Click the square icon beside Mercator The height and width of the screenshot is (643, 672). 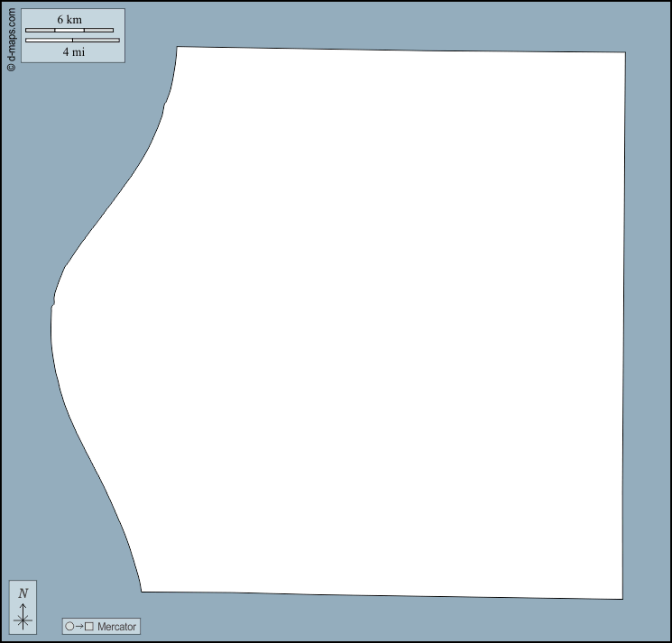point(89,626)
